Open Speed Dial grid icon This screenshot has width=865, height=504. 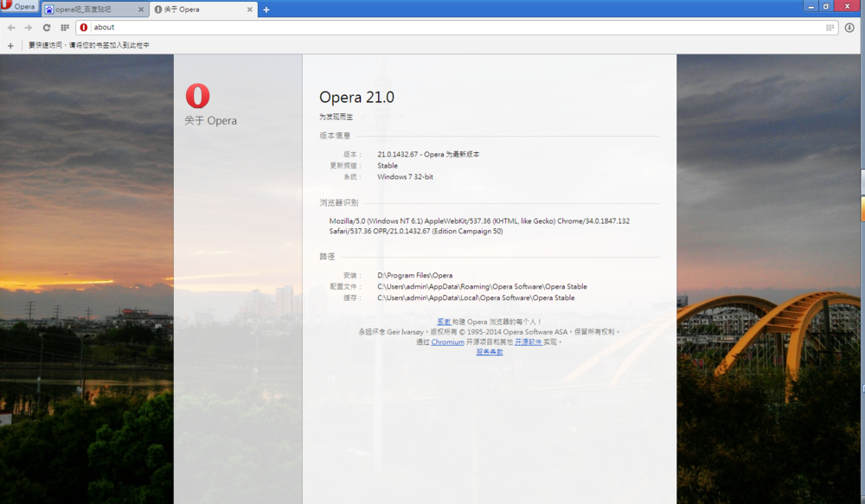pos(65,28)
